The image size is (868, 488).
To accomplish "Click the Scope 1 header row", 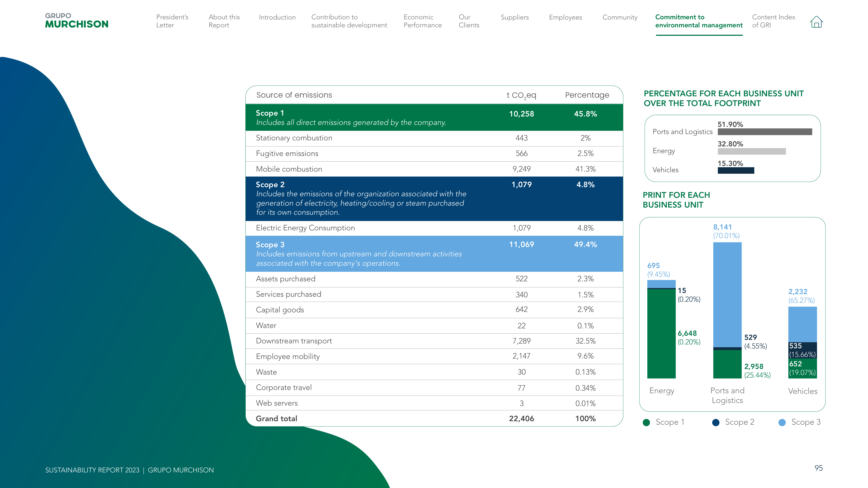I will [434, 117].
